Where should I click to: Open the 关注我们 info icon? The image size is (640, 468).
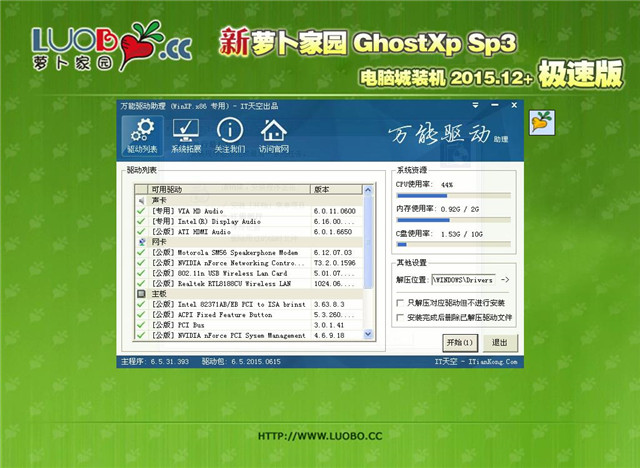tap(230, 135)
